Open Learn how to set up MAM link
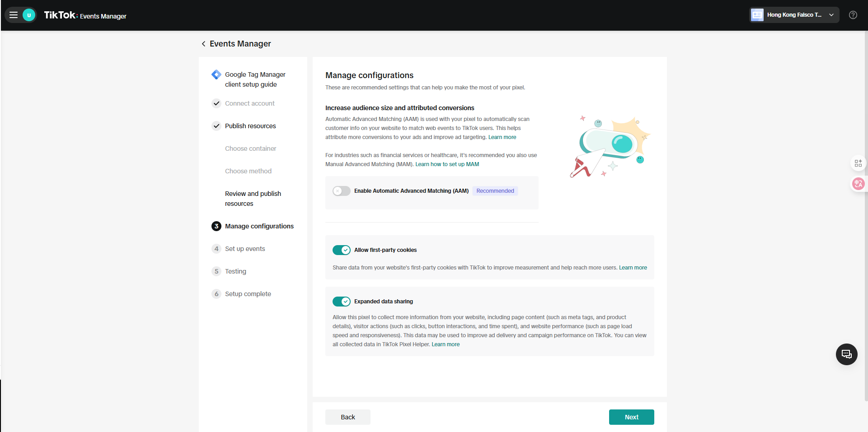Screen dimensions: 868x432 (x=447, y=164)
